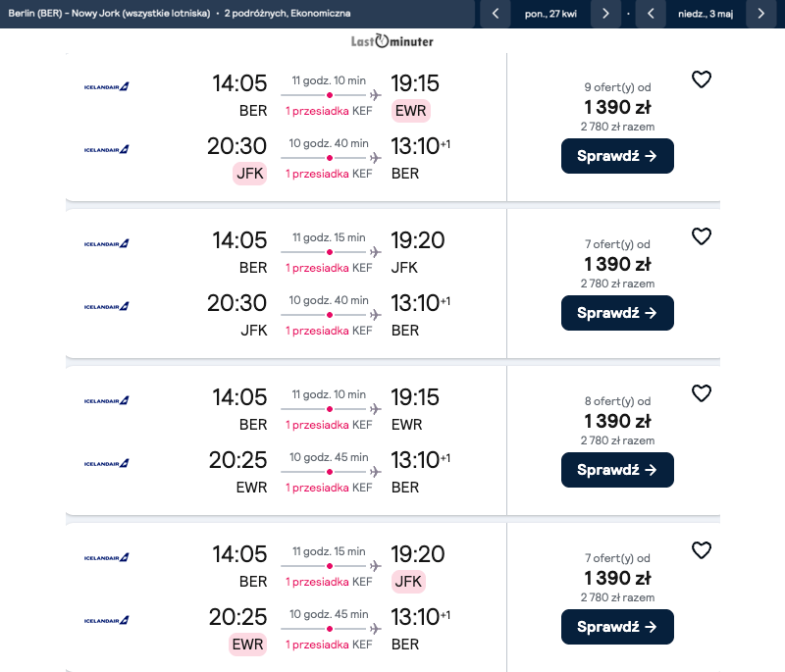The height and width of the screenshot is (672, 785).
Task: Select highlighted JFK departure badge in first offer
Action: tap(250, 174)
